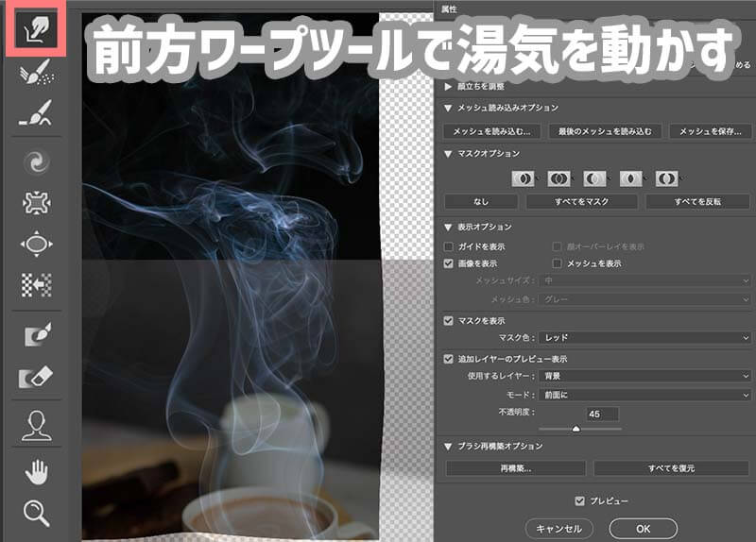
Task: Toggle 追加レイヤーのプレビュー表示 checkbox
Action: 448,359
